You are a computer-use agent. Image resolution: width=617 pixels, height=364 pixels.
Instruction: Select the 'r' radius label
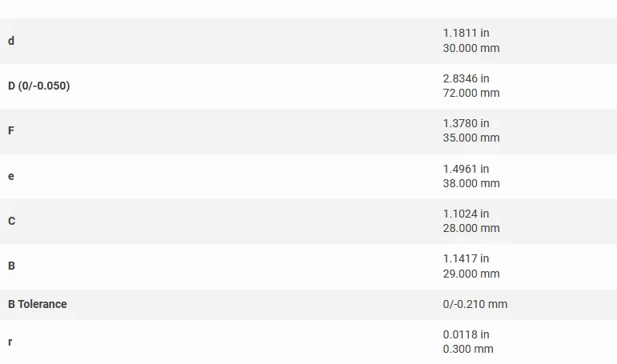point(10,342)
